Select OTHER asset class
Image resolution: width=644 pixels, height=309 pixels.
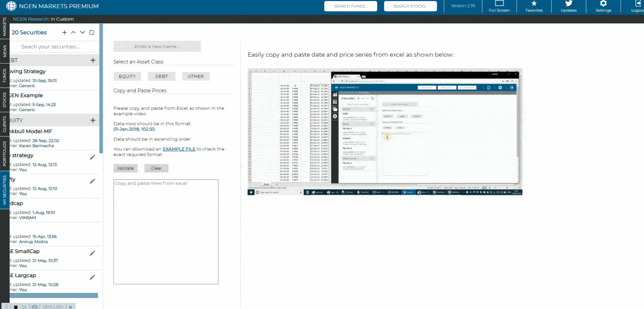[x=195, y=76]
